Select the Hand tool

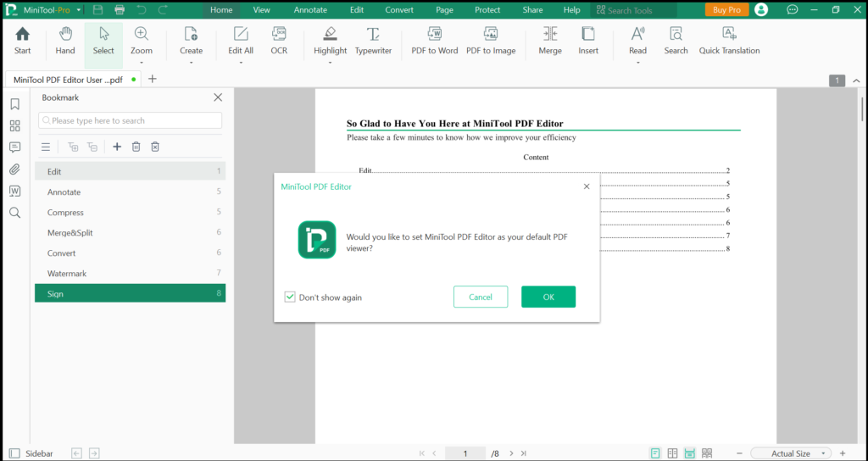pyautogui.click(x=65, y=42)
